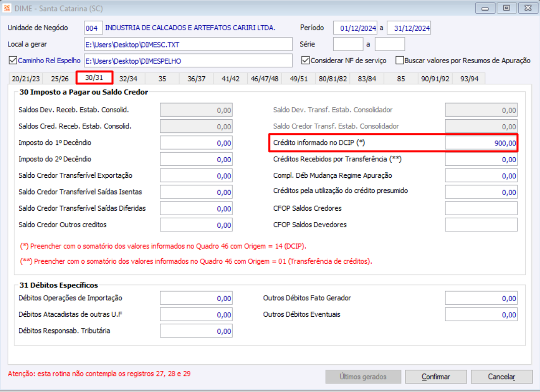This screenshot has height=392, width=540.
Task: Minimize the DIME window
Action: pos(485,8)
